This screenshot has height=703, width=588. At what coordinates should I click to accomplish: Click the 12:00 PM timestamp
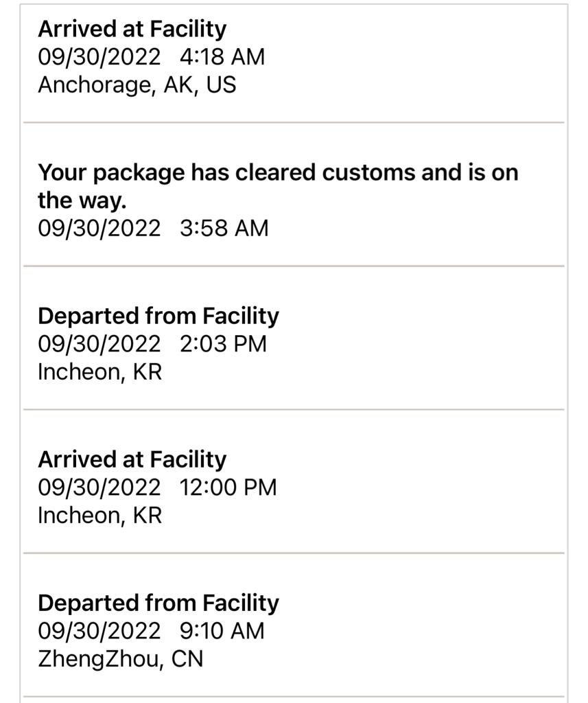click(x=228, y=487)
